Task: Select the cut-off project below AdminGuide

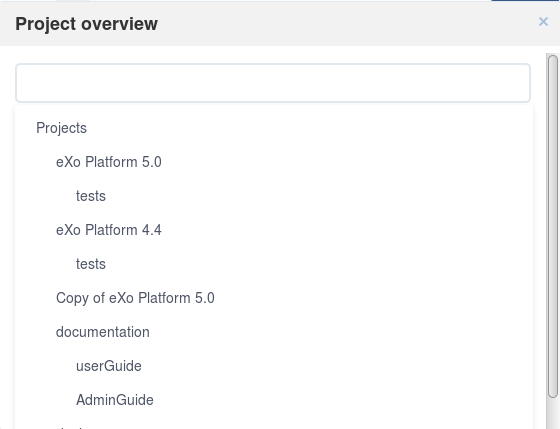Action: click(x=70, y=427)
